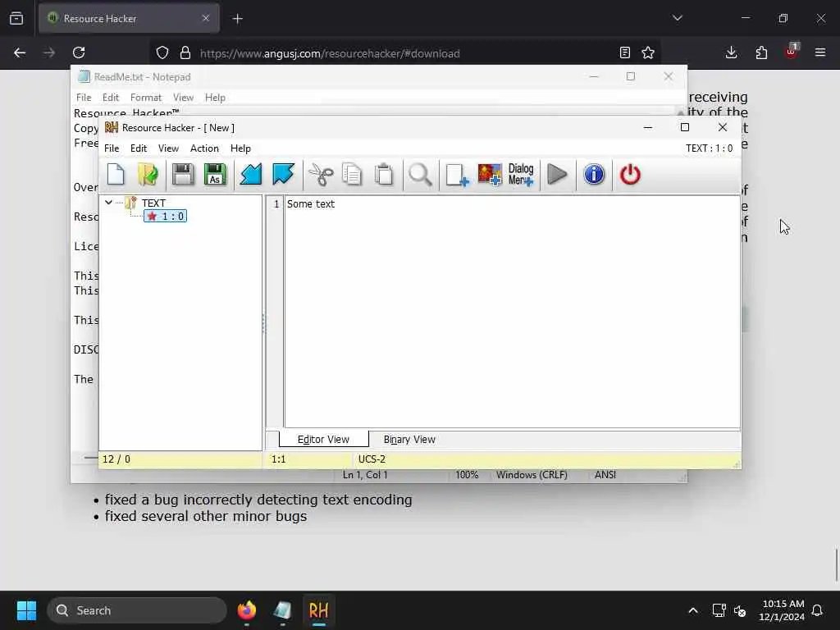Click the red power Exit icon
Image resolution: width=840 pixels, height=630 pixels.
630,175
